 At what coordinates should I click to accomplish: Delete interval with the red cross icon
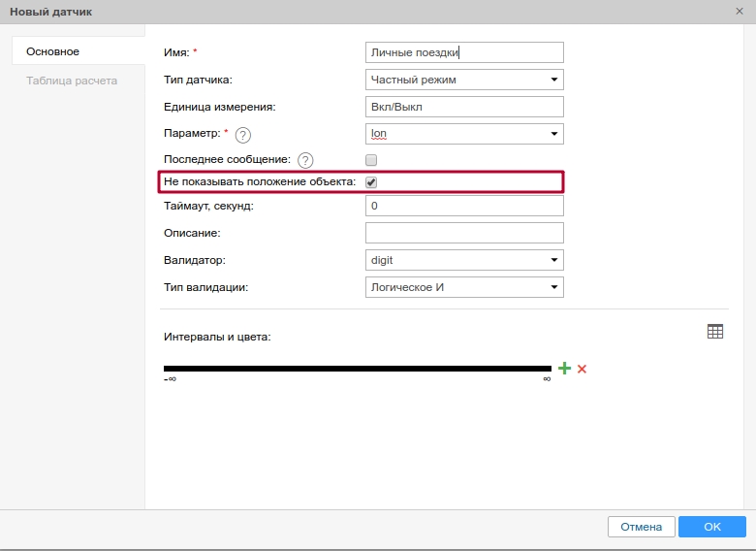click(x=583, y=369)
